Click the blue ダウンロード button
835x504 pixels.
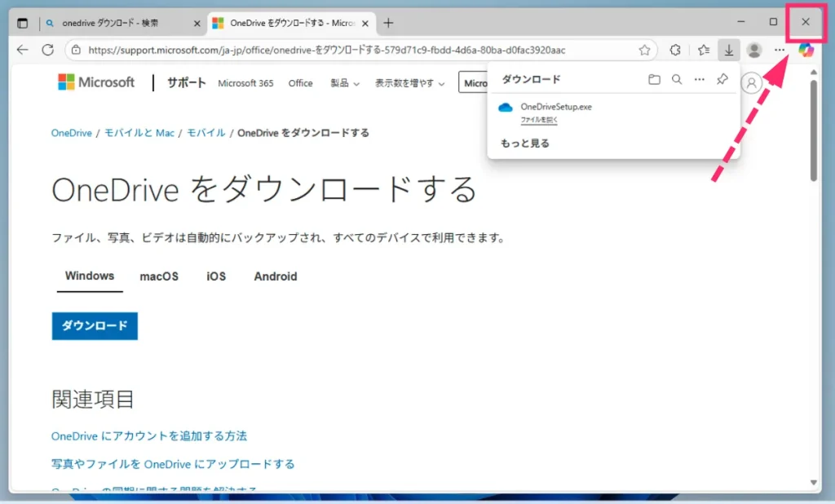pyautogui.click(x=95, y=325)
